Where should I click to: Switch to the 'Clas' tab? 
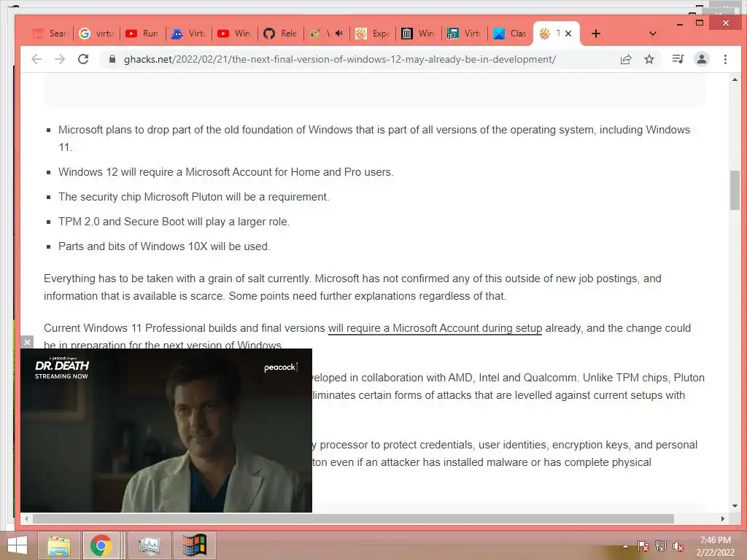pyautogui.click(x=510, y=34)
